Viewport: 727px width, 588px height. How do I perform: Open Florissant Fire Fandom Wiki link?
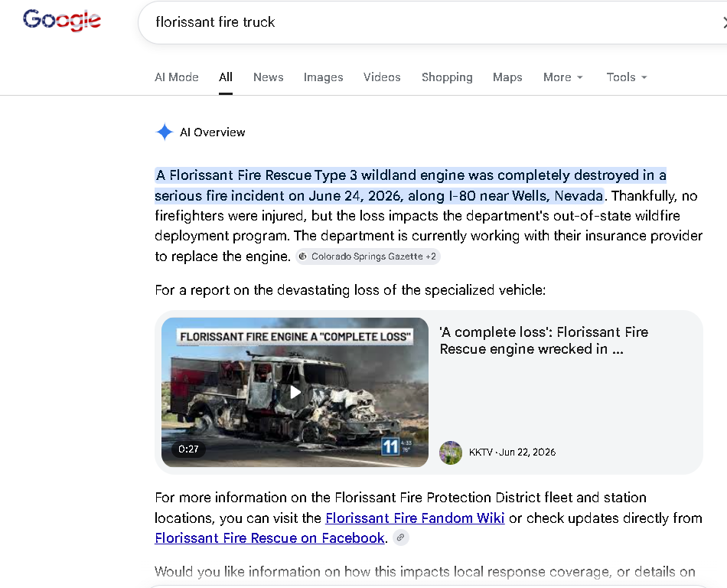pyautogui.click(x=415, y=518)
